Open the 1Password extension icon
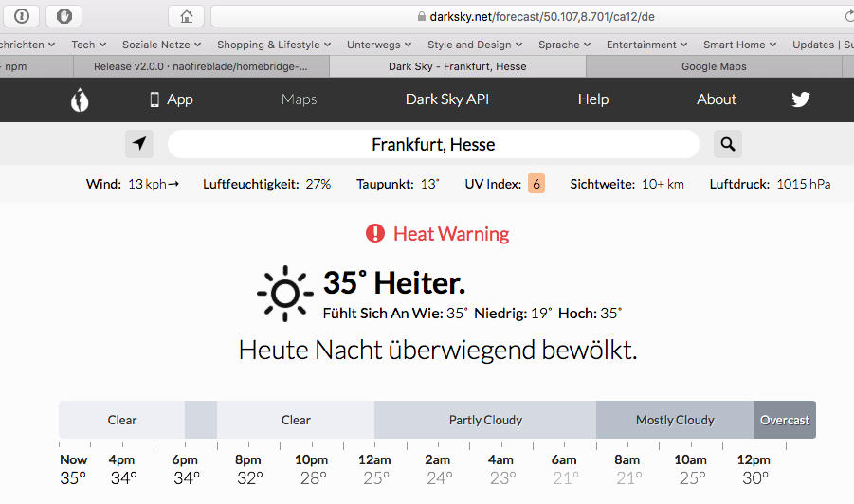 pyautogui.click(x=21, y=16)
